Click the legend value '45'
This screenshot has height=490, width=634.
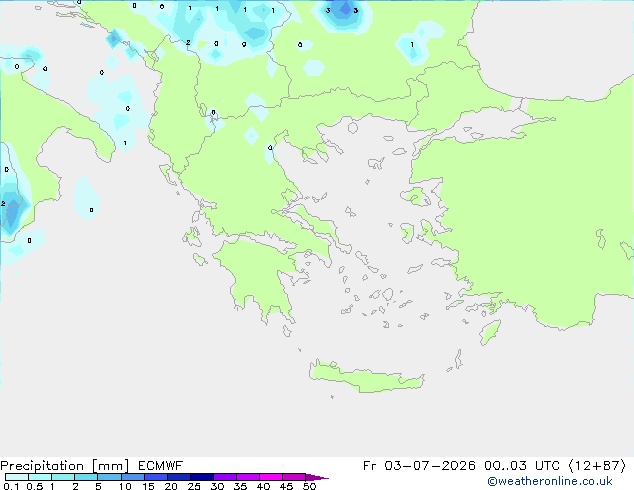[286, 486]
